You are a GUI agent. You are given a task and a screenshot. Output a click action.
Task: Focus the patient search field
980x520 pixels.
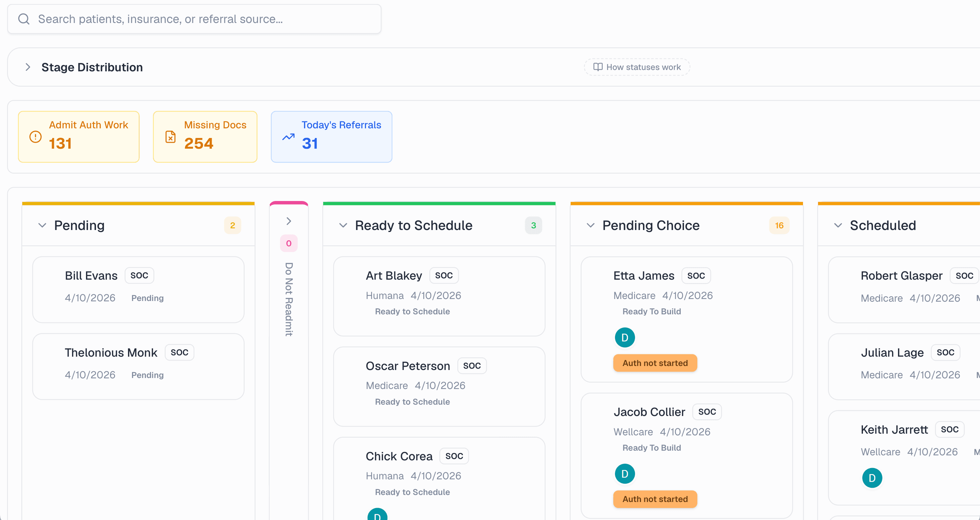pos(194,19)
